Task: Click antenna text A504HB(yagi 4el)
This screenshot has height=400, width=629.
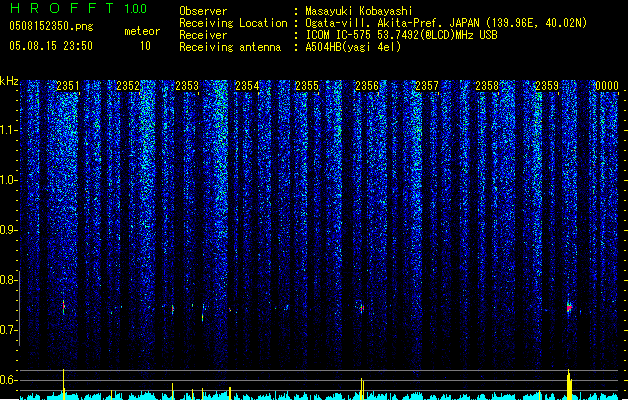Action: (x=353, y=47)
